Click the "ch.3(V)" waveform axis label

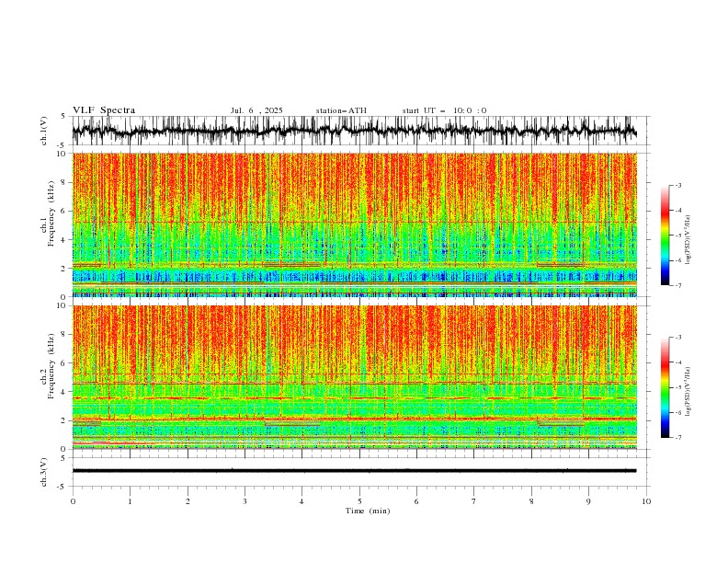click(x=44, y=472)
